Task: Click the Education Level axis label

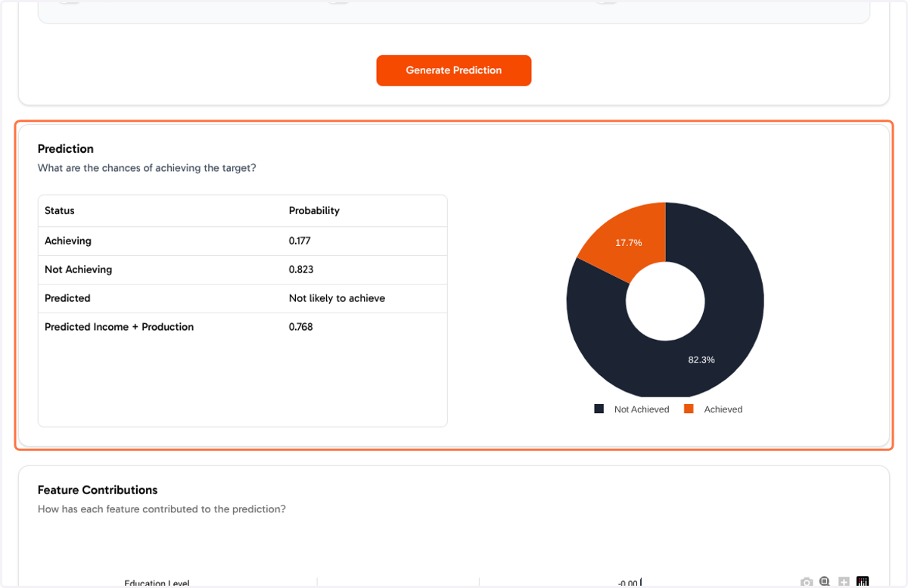Action: pyautogui.click(x=157, y=583)
